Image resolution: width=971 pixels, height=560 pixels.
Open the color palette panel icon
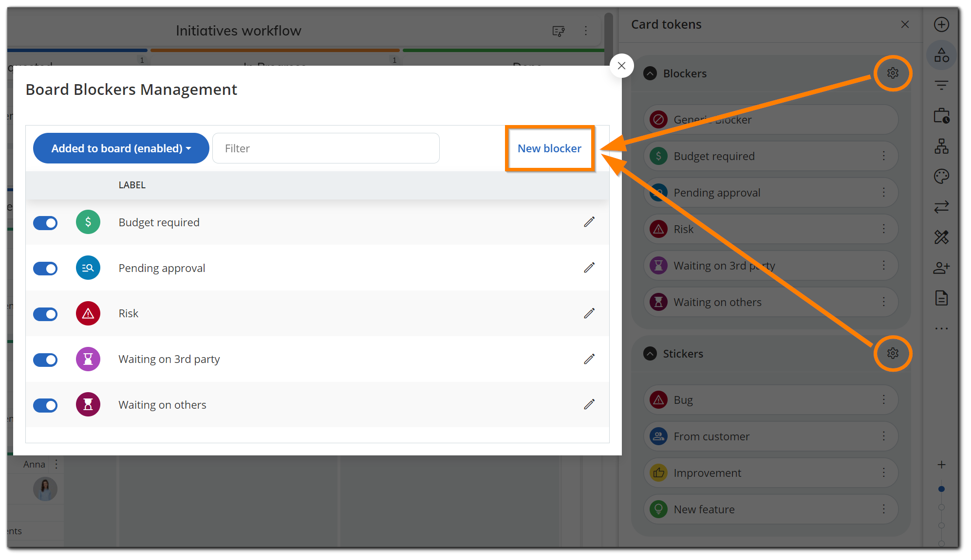click(941, 176)
